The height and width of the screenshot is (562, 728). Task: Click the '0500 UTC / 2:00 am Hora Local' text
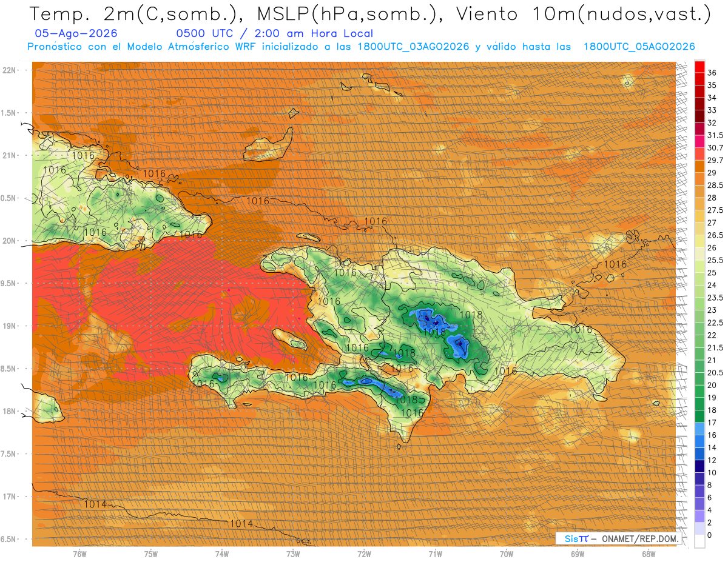274,33
